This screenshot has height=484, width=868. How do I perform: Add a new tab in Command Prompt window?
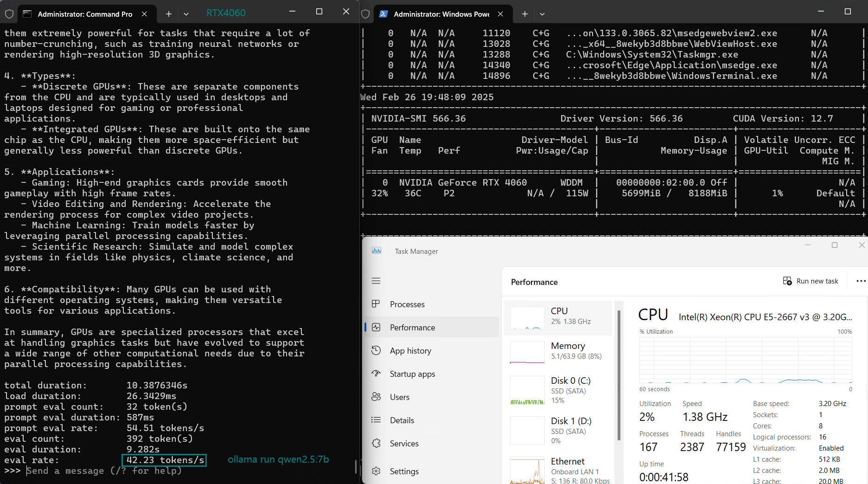(x=169, y=14)
